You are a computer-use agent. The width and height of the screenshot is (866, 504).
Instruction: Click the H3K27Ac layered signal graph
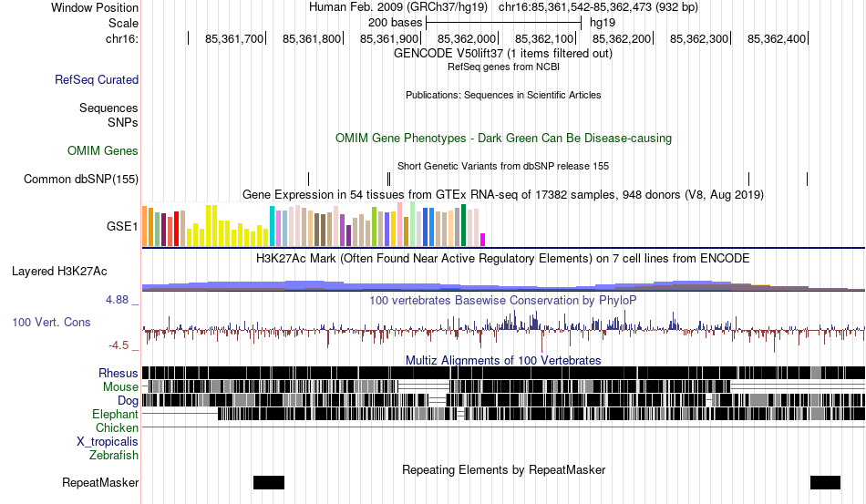point(503,285)
